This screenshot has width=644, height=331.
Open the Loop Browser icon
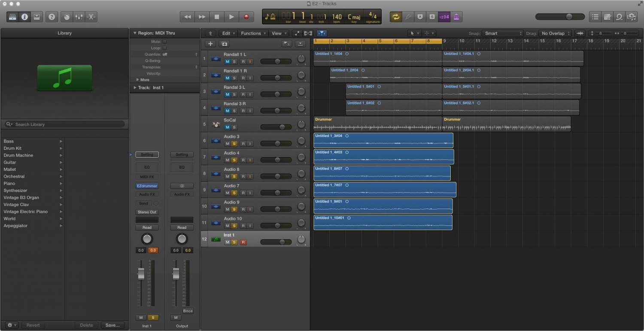pos(619,17)
